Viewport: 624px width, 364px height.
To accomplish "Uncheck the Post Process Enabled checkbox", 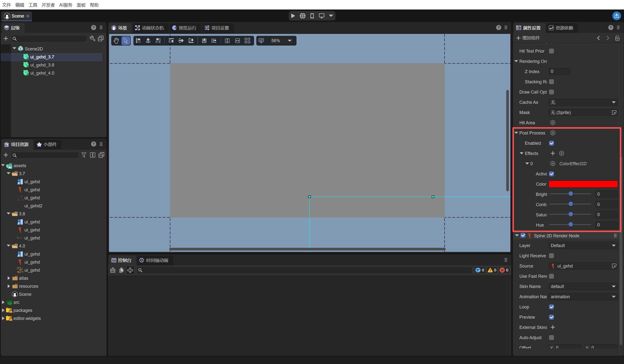I will pos(551,143).
